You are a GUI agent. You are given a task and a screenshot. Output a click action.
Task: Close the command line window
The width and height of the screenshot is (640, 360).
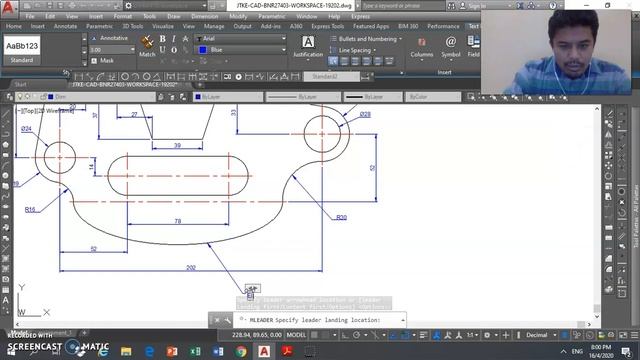(217, 320)
